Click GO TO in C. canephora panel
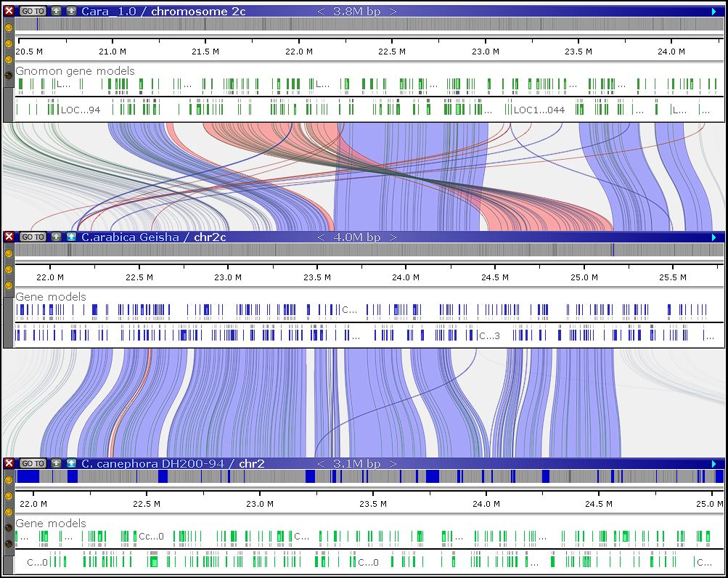Viewport: 728px width, 578px height. [x=32, y=463]
